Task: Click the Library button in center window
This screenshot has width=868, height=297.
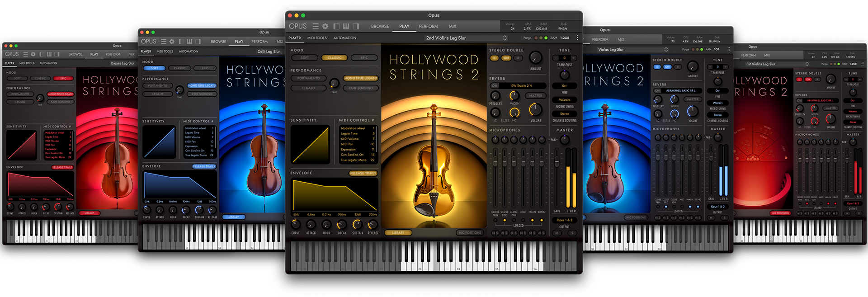Action: (x=398, y=233)
